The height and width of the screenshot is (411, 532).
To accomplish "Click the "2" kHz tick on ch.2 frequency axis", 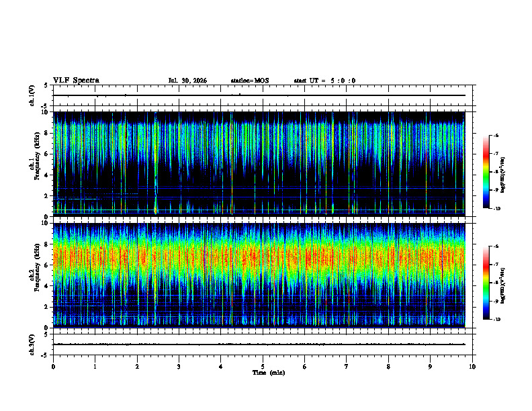I will pos(47,307).
